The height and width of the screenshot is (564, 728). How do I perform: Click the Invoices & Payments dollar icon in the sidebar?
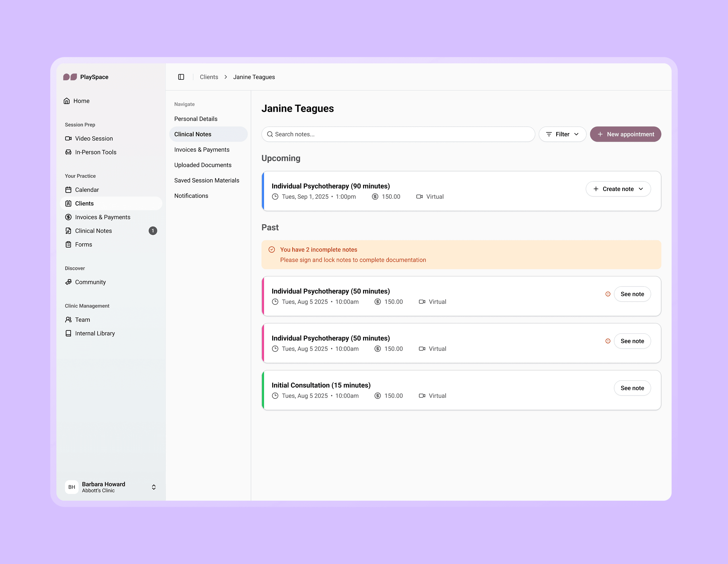pos(68,217)
